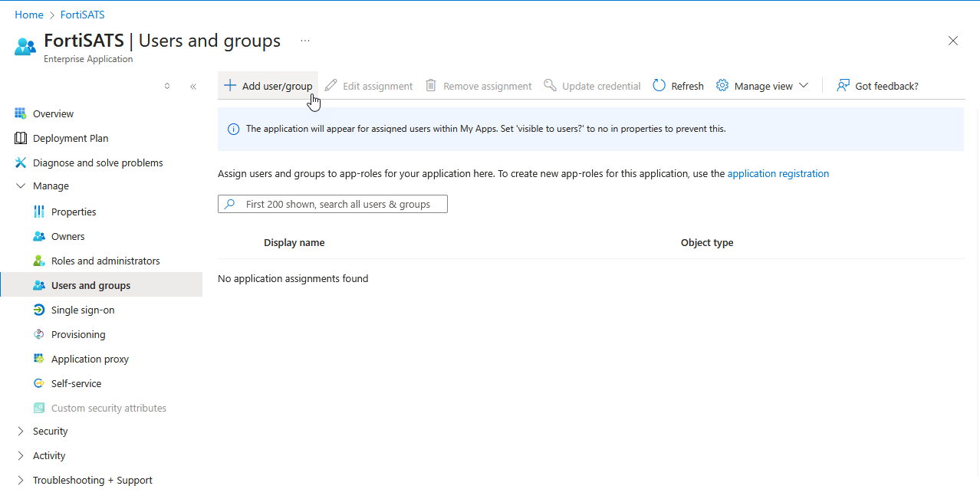Select the Owners label

click(68, 236)
